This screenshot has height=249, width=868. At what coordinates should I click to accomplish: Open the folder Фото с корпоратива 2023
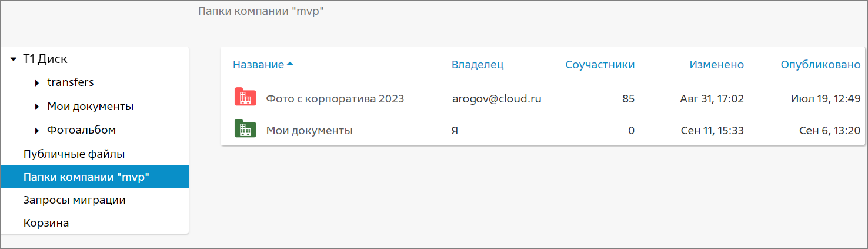pyautogui.click(x=335, y=98)
